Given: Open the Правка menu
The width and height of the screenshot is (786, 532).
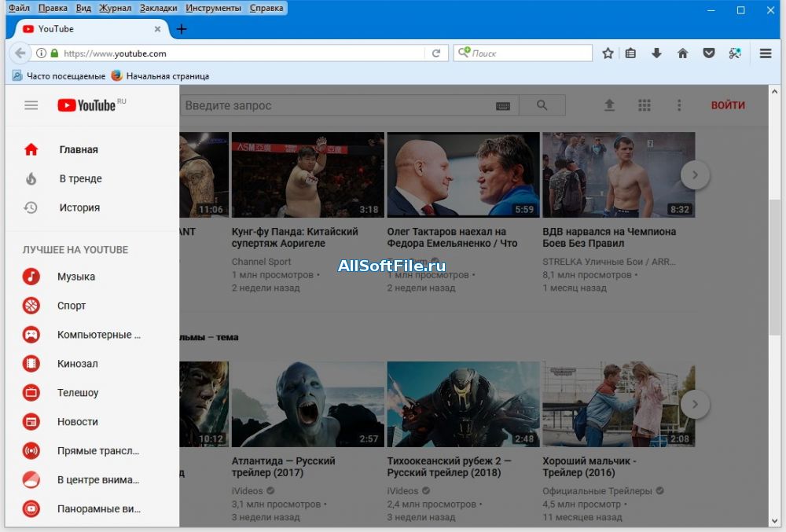Looking at the screenshot, I should point(53,8).
